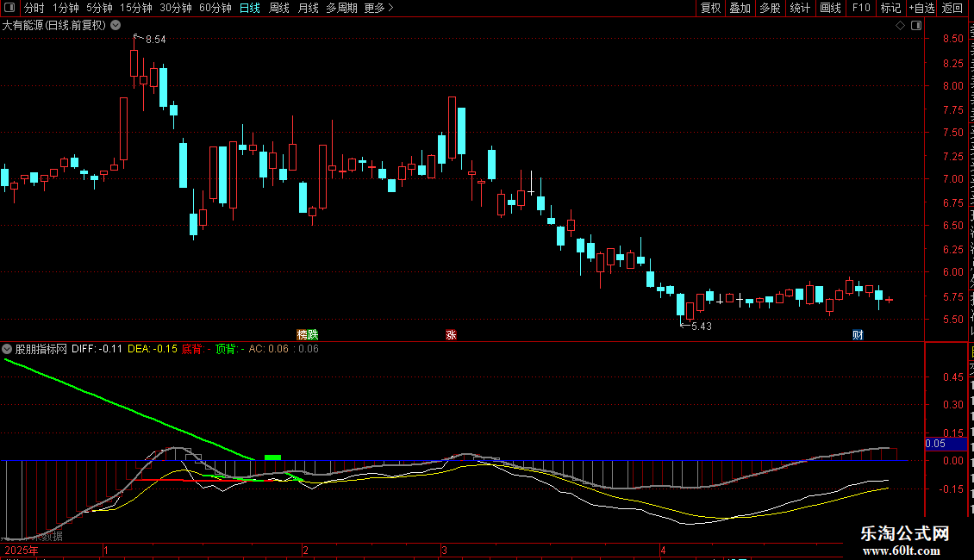
Task: Select the 60分钟 period tab
Action: 215,8
